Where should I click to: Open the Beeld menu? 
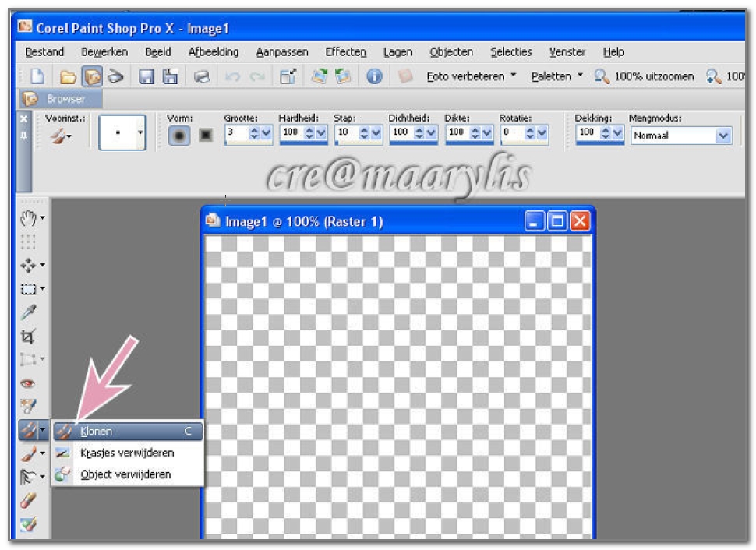coord(157,52)
